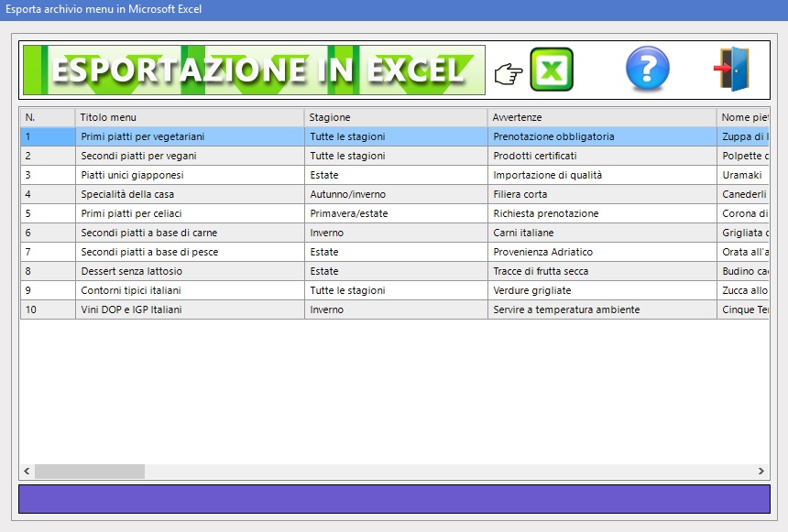Screen dimensions: 788x532
Task: Sort by the Stagione column header
Action: (x=396, y=117)
